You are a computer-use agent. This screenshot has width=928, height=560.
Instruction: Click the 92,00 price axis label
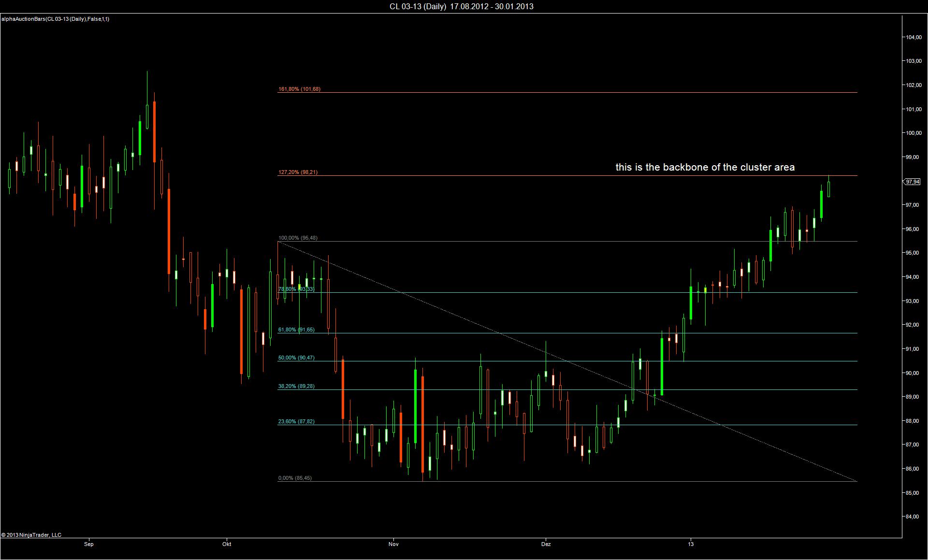913,325
